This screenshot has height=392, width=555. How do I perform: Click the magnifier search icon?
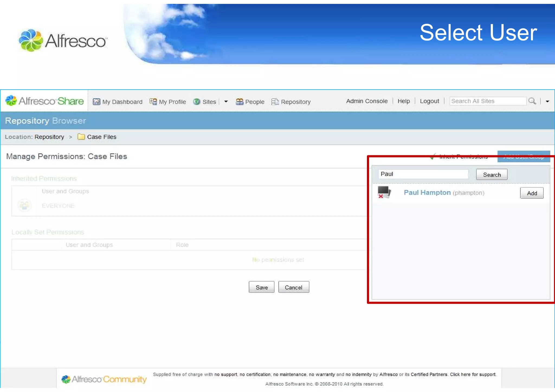click(532, 101)
